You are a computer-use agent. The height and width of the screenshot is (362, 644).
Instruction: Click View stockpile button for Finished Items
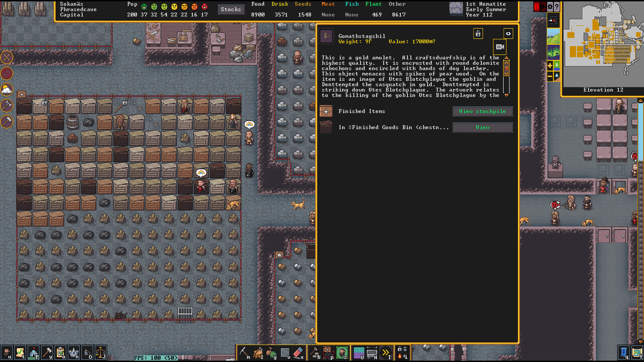[482, 111]
